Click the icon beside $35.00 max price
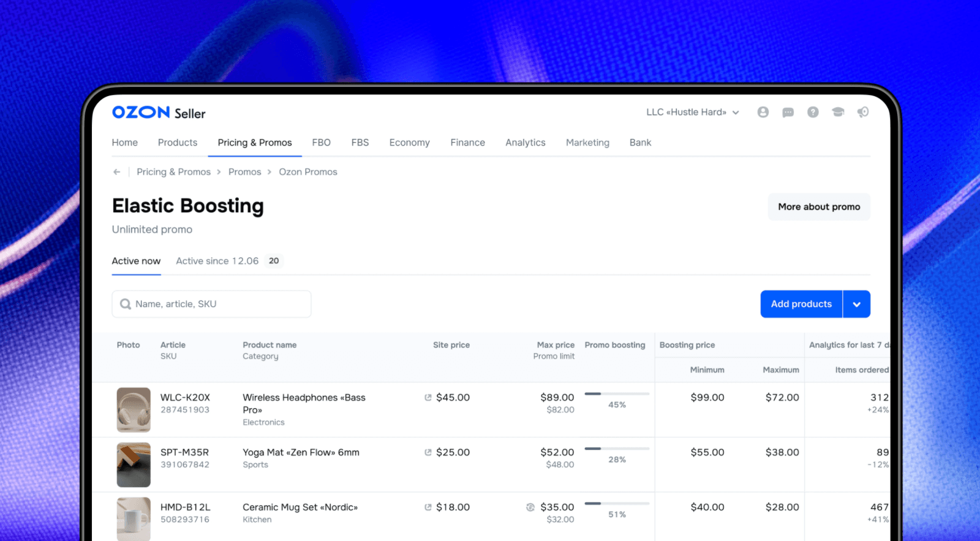Viewport: 980px width, 541px height. tap(530, 507)
